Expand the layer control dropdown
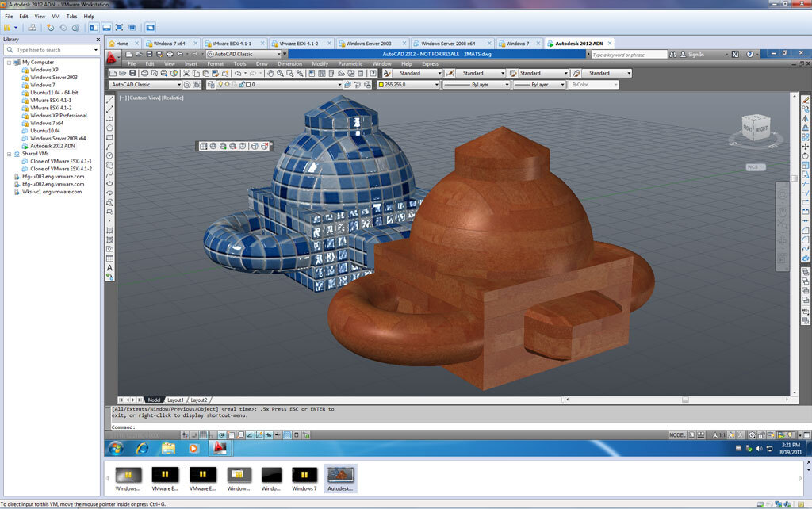 pos(340,84)
